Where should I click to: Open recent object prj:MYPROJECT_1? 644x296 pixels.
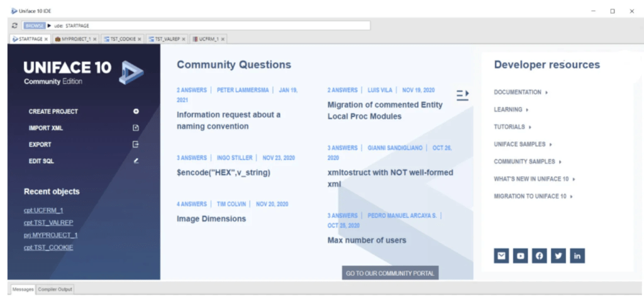(50, 235)
